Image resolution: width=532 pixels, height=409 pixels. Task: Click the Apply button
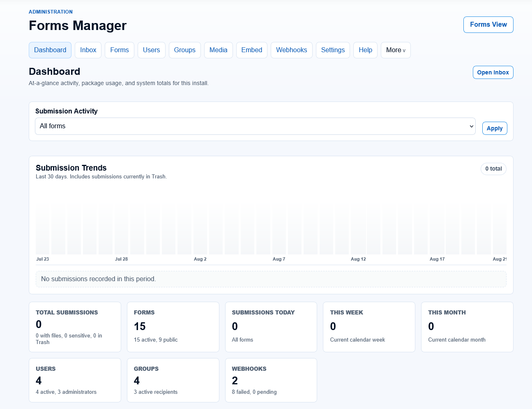click(495, 128)
